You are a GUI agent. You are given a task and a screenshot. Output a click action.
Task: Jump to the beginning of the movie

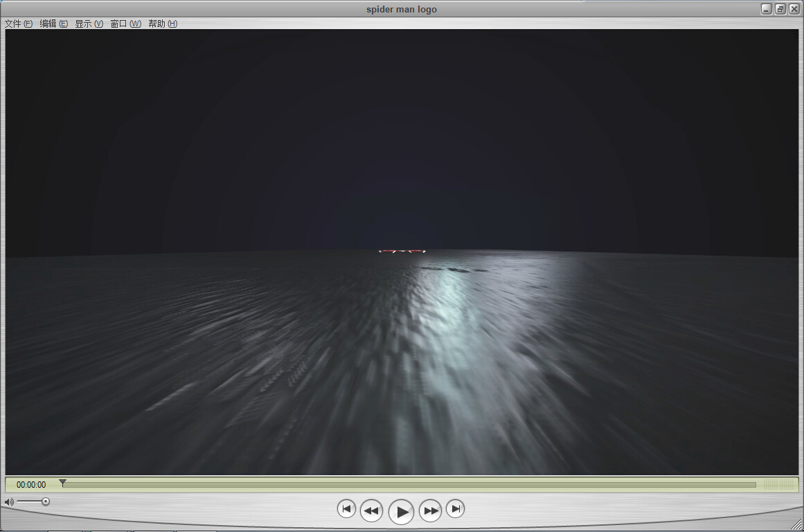346,509
